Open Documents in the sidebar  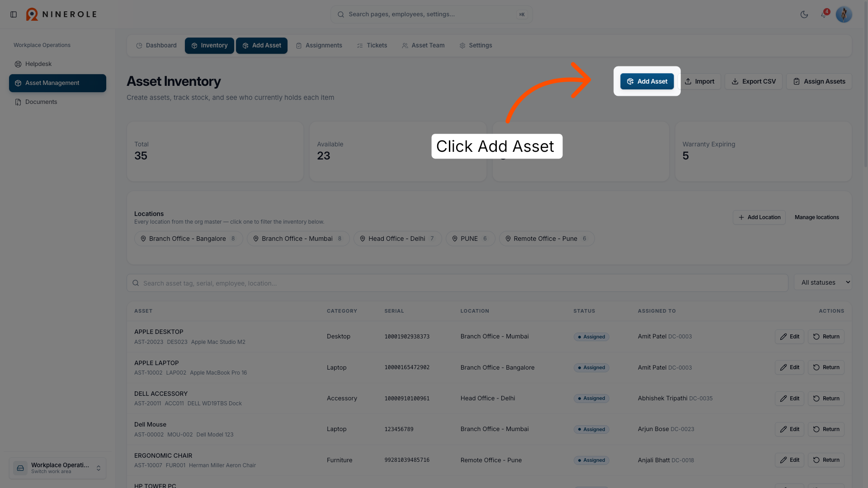[57, 102]
